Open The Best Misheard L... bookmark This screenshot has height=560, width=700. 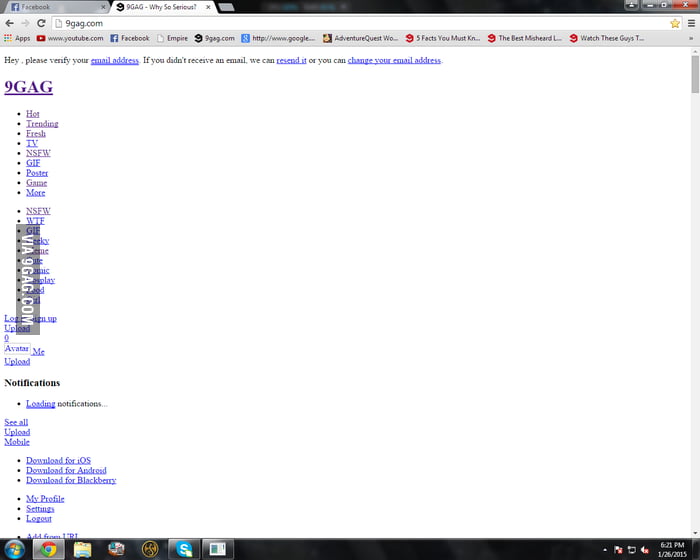point(525,38)
